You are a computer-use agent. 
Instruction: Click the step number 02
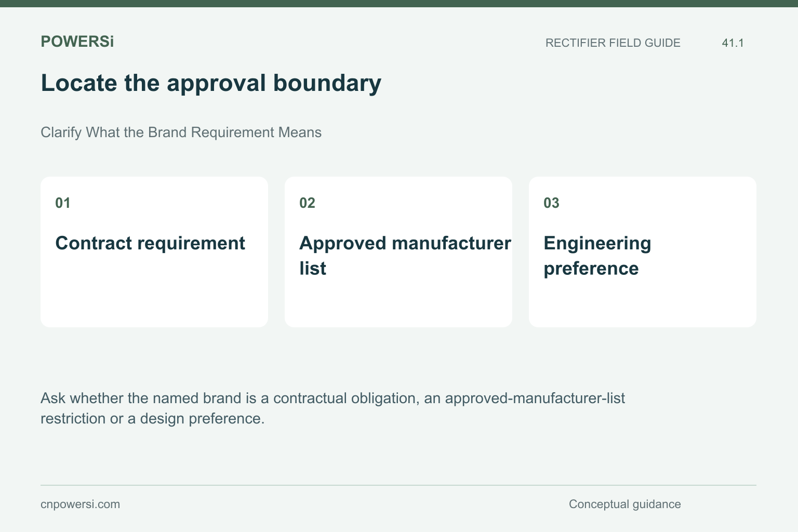307,203
